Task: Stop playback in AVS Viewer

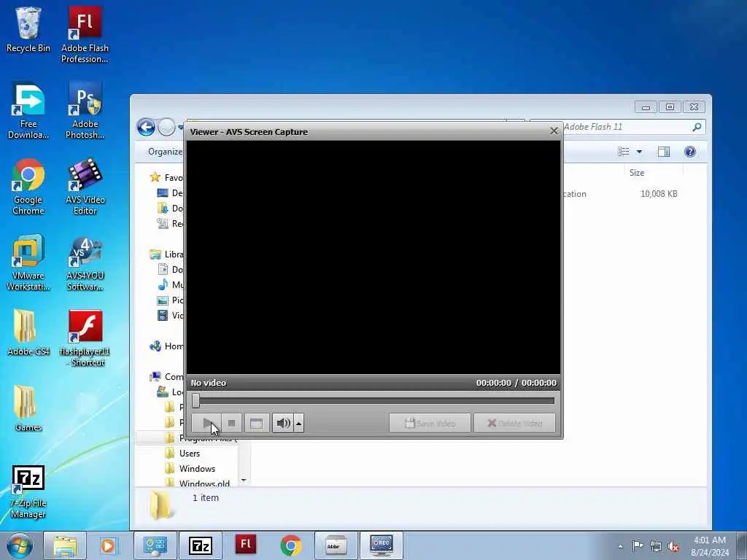Action: [231, 423]
